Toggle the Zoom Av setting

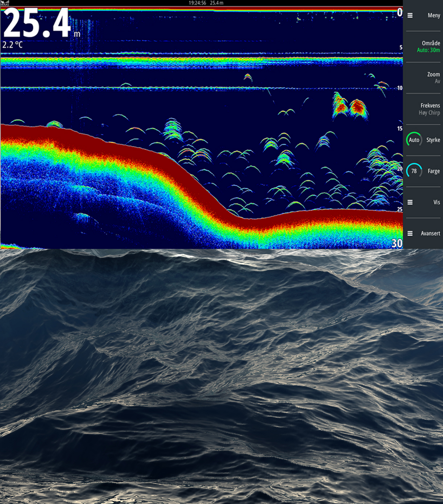pyautogui.click(x=433, y=78)
